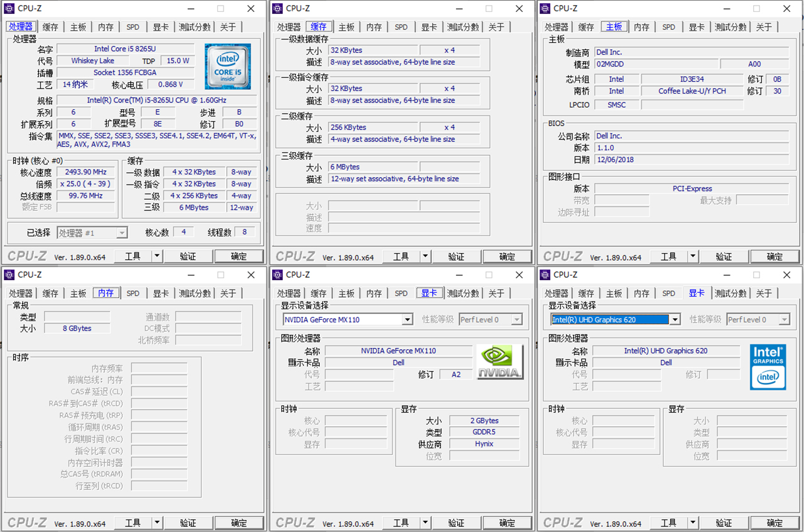Click CPU-Z title icon in mainboard (主板) window
Image resolution: width=804 pixels, height=532 pixels.
click(545, 8)
